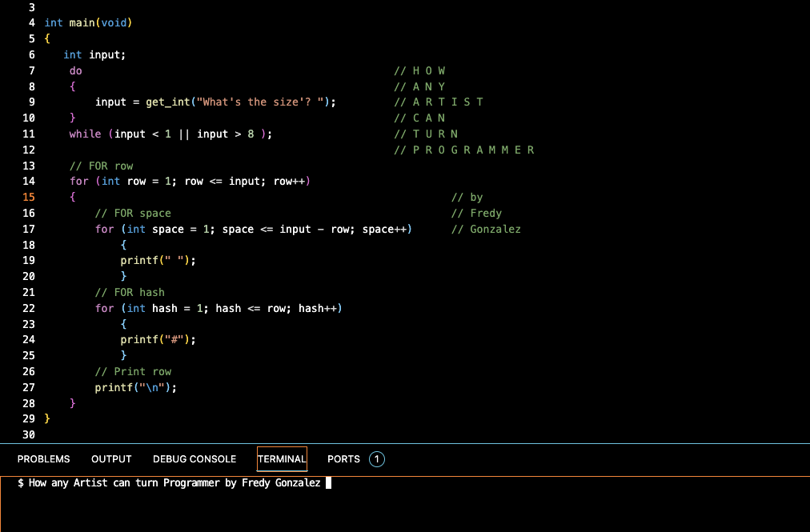Image resolution: width=810 pixels, height=532 pixels.
Task: Open the DEBUG CONSOLE panel
Action: pyautogui.click(x=194, y=459)
